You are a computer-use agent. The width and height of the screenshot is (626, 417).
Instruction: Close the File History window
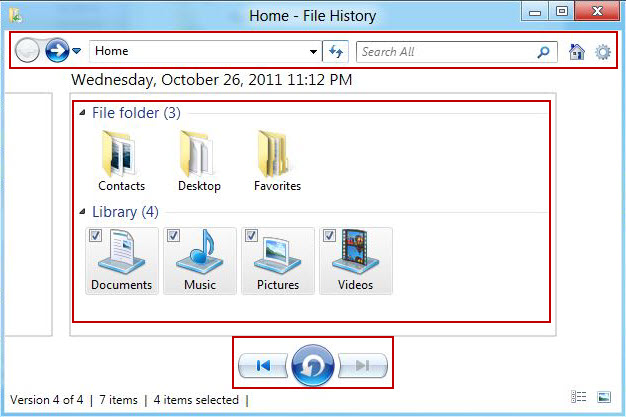pos(597,12)
